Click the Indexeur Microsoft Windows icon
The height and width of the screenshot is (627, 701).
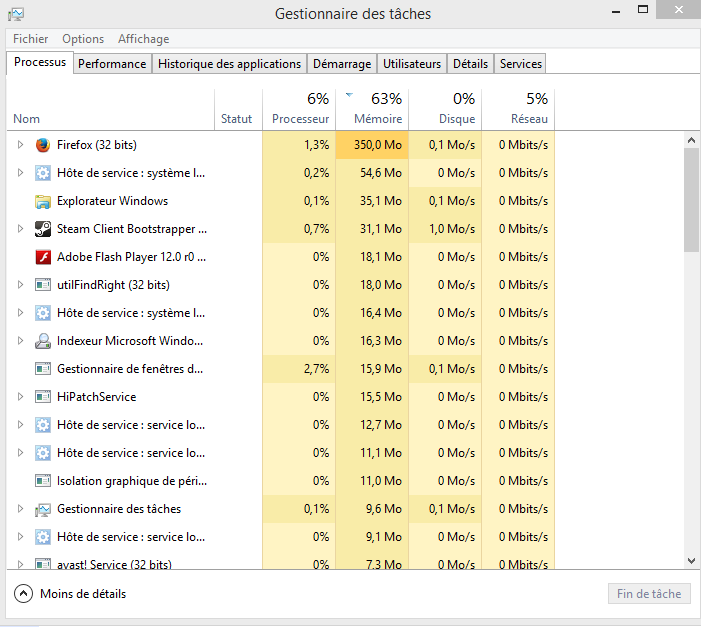pyautogui.click(x=43, y=341)
